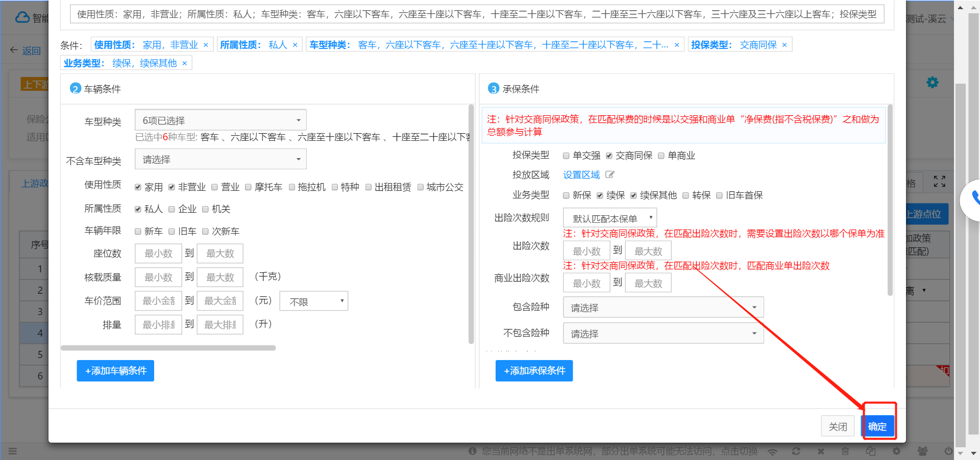Click the copy windows icon in status bar
This screenshot has height=460, width=980.
tap(871, 451)
